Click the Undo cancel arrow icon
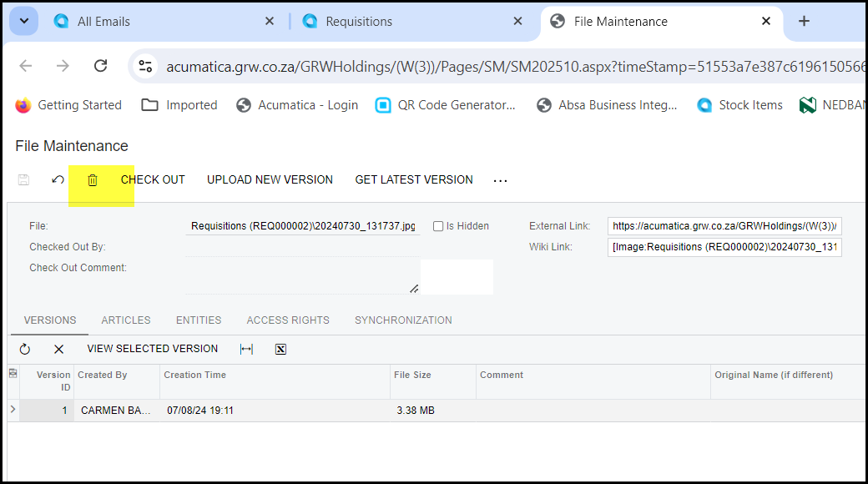The height and width of the screenshot is (484, 868). click(x=58, y=180)
